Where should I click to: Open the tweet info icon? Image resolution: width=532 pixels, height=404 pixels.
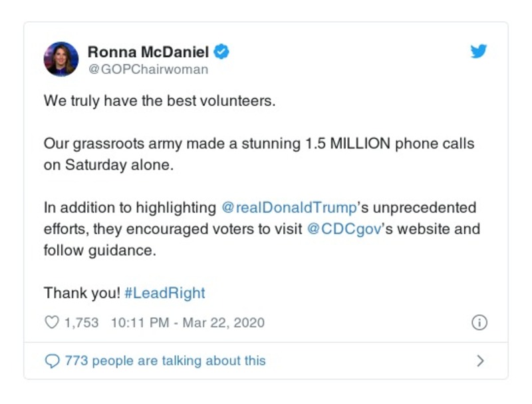(479, 323)
